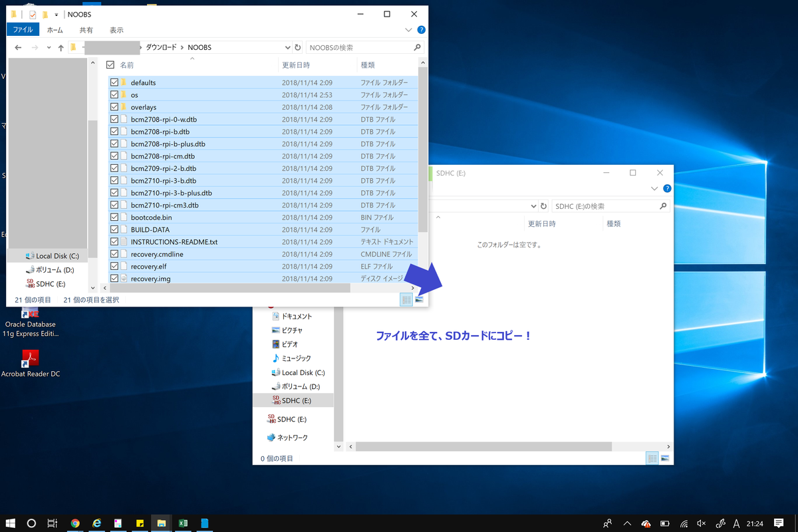
Task: Click inside the NOOBSの検索 search box
Action: [x=359, y=47]
